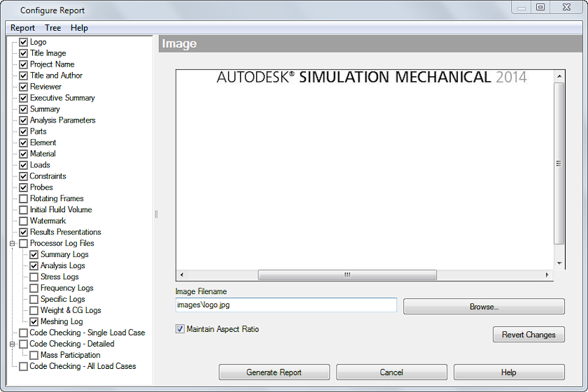Select the Parts tree item

(38, 132)
